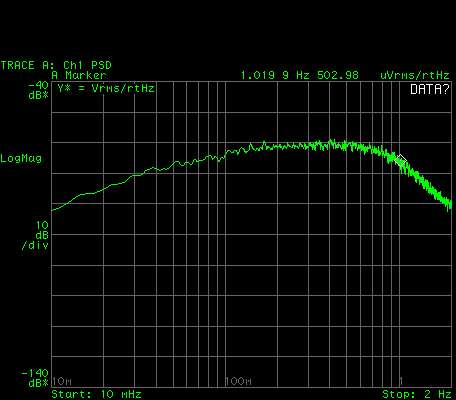Select the 'TRACE A: Ch1 PSD' label

pos(56,65)
